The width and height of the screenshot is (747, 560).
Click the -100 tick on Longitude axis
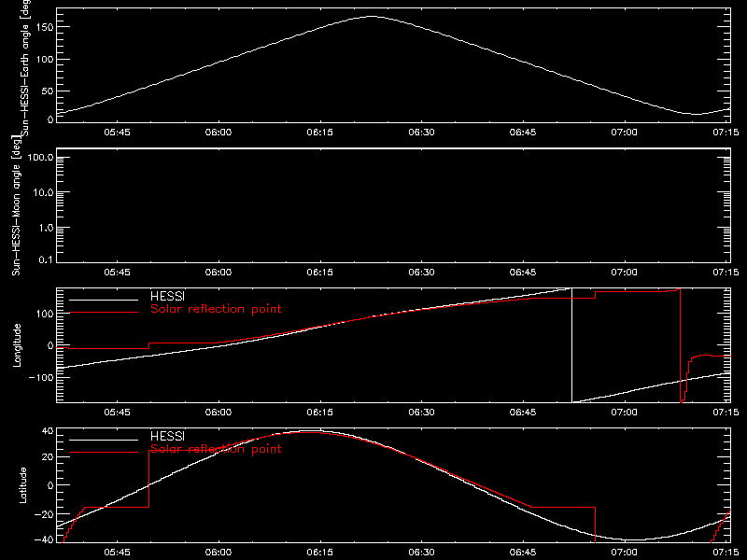40,377
